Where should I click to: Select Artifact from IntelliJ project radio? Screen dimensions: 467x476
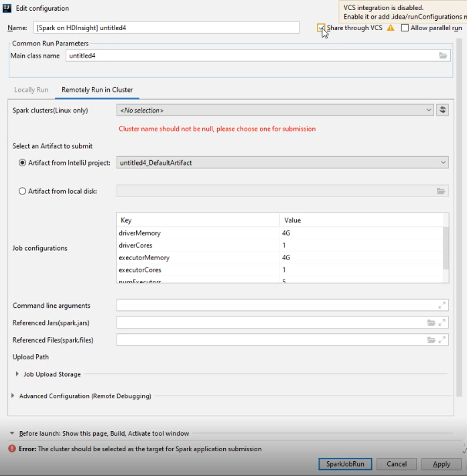(22, 163)
